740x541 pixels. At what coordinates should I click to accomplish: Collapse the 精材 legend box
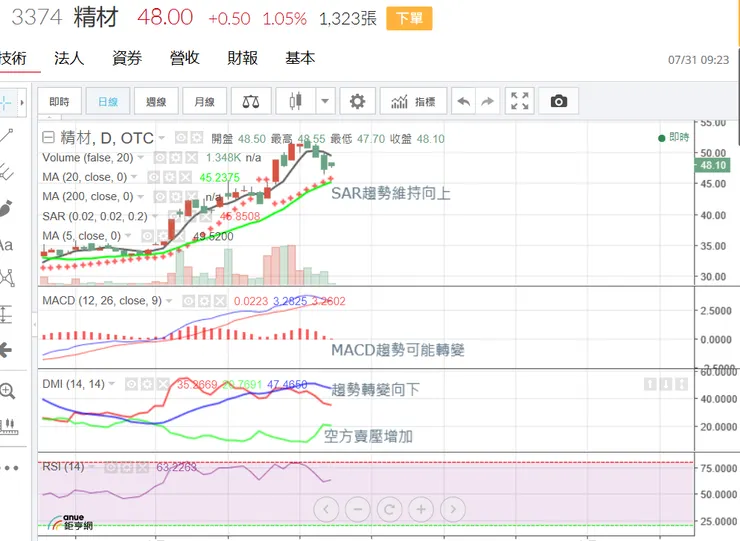49,137
